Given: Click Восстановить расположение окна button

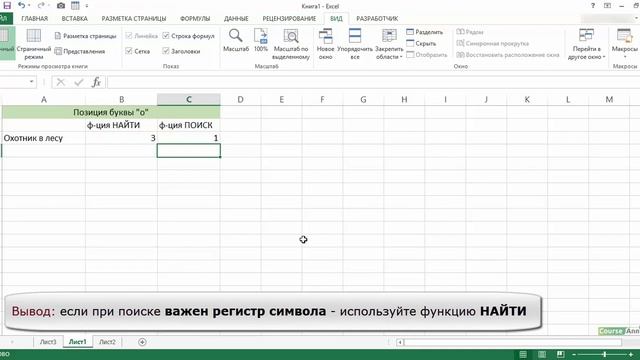Looking at the screenshot, I should [x=508, y=55].
